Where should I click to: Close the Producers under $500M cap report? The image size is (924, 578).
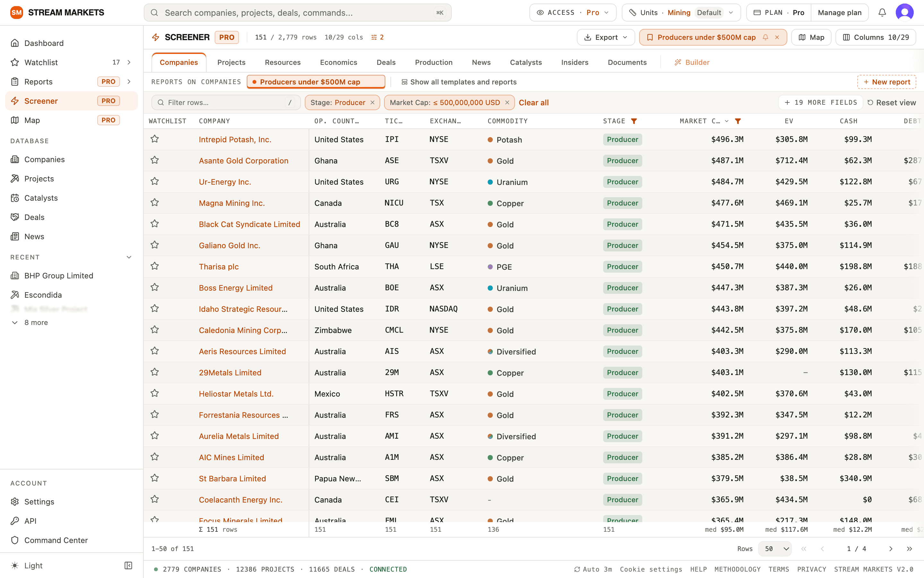777,37
